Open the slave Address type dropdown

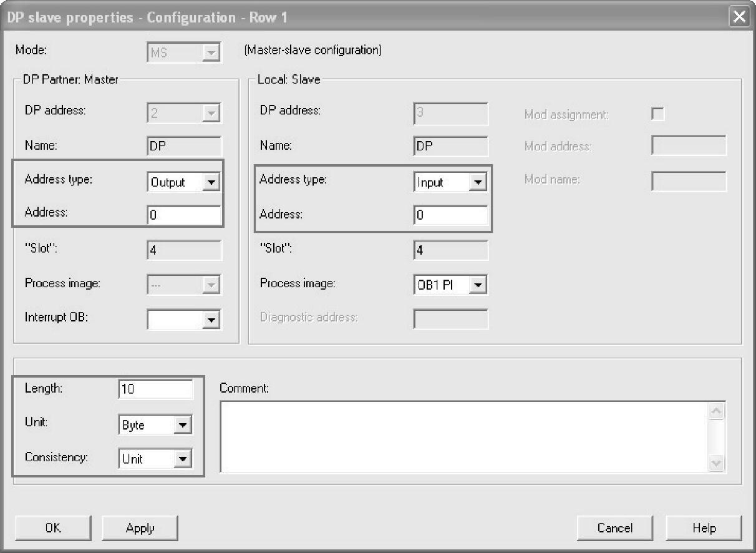coord(478,183)
